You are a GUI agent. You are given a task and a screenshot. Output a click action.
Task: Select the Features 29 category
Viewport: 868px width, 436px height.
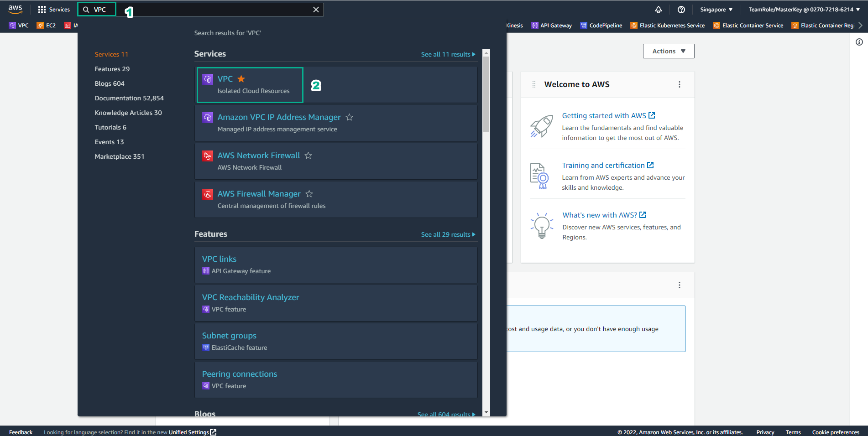pyautogui.click(x=112, y=68)
